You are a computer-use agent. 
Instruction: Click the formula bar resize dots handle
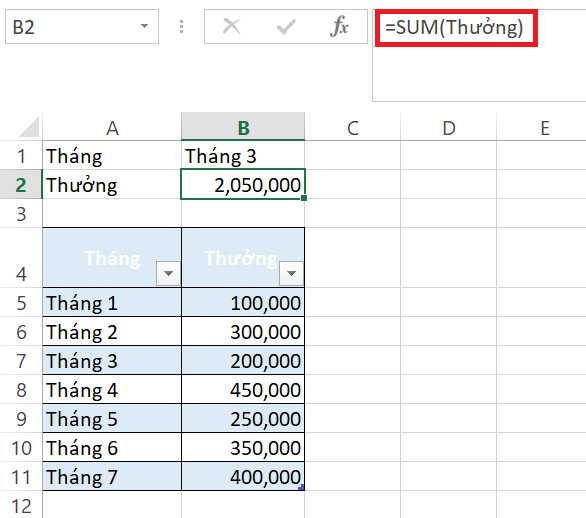[181, 27]
